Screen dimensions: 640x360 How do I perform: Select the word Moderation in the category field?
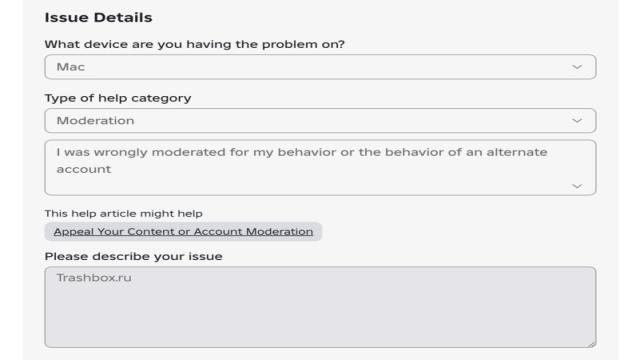[x=95, y=121]
